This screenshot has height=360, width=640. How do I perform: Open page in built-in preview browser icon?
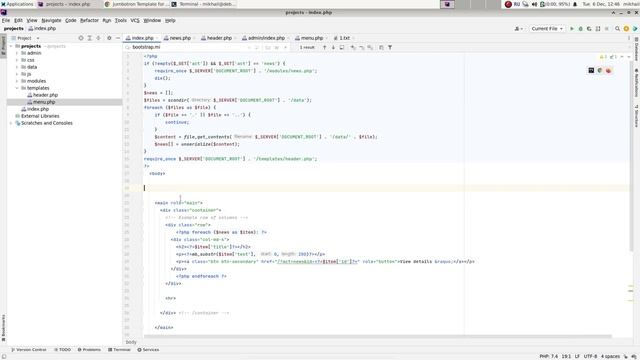pos(591,70)
